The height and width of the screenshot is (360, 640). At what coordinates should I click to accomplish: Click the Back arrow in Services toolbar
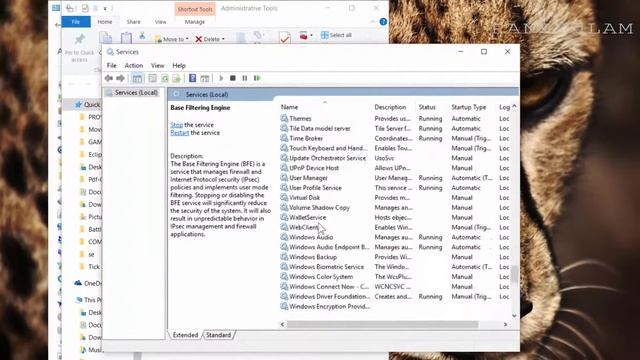click(x=109, y=78)
